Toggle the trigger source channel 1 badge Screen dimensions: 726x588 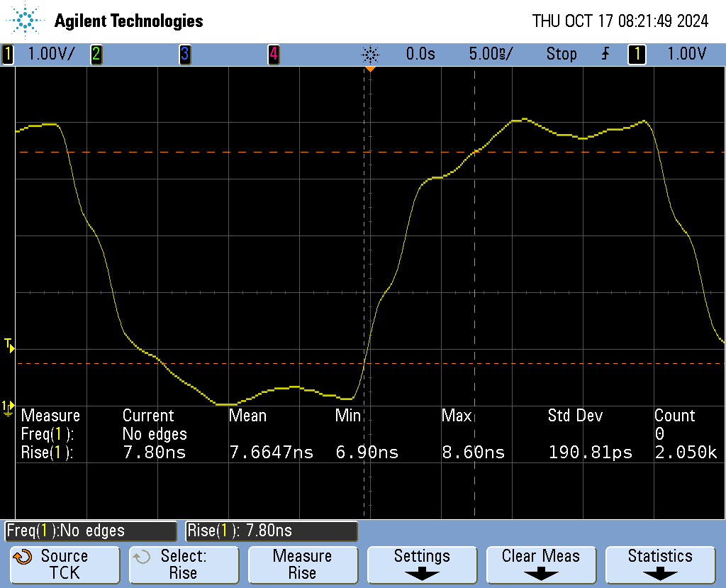click(637, 54)
